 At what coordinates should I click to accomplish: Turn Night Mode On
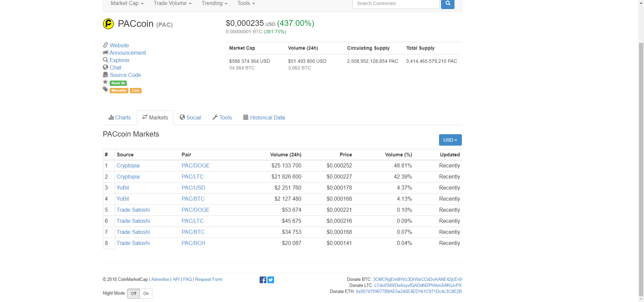click(146, 294)
